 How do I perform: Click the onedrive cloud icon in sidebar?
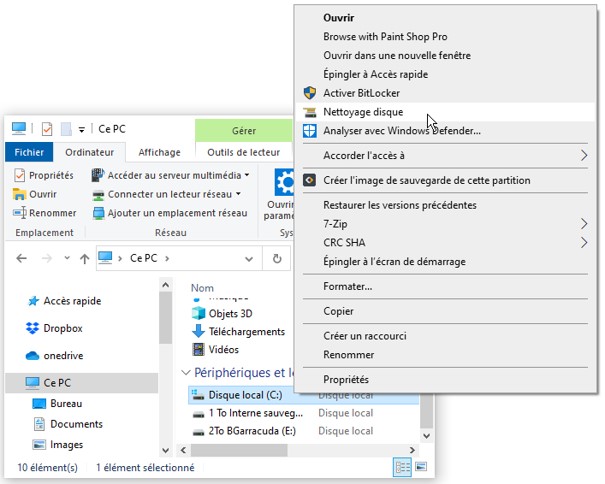[x=33, y=355]
